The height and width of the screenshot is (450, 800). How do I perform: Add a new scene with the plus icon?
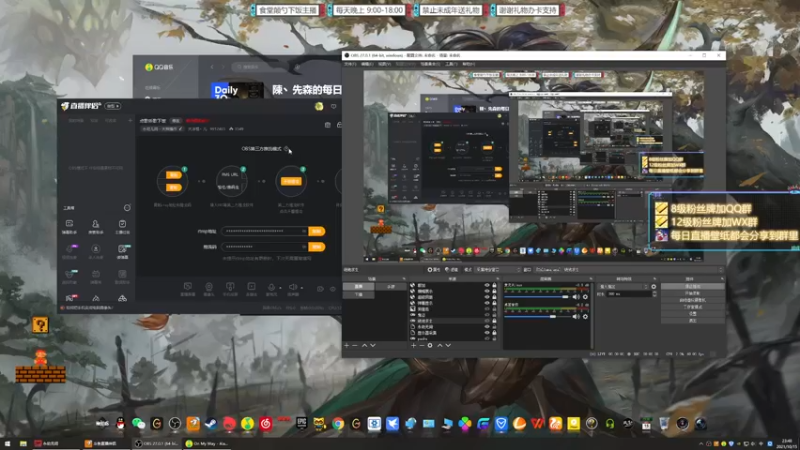pyautogui.click(x=347, y=345)
